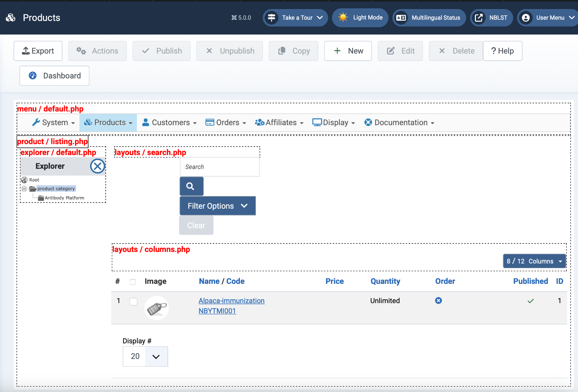Click the Search input field

(220, 167)
